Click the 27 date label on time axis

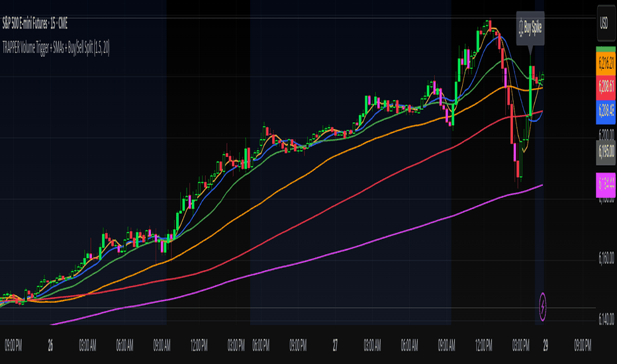[335, 345]
